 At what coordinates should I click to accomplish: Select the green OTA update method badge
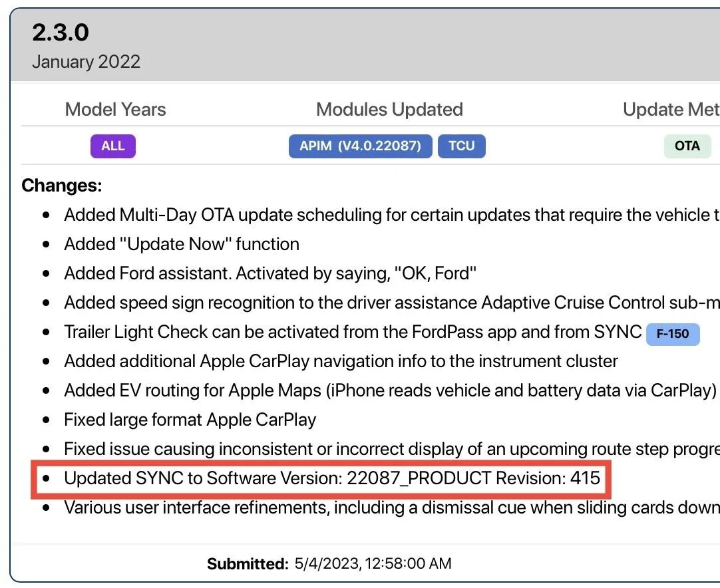tap(687, 146)
